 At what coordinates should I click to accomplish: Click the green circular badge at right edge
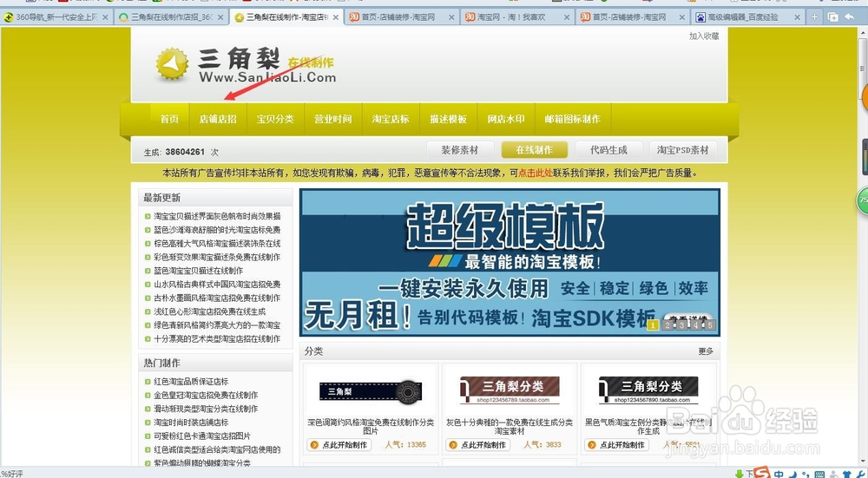click(863, 200)
